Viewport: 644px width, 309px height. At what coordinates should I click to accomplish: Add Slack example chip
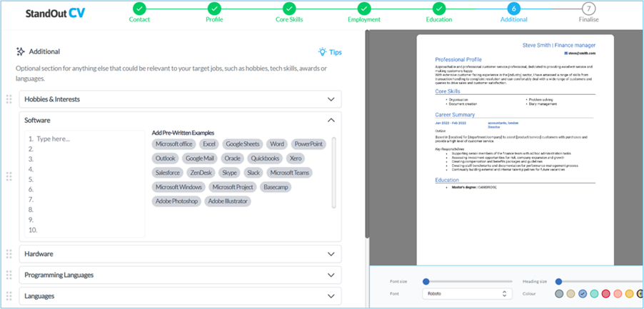click(253, 173)
